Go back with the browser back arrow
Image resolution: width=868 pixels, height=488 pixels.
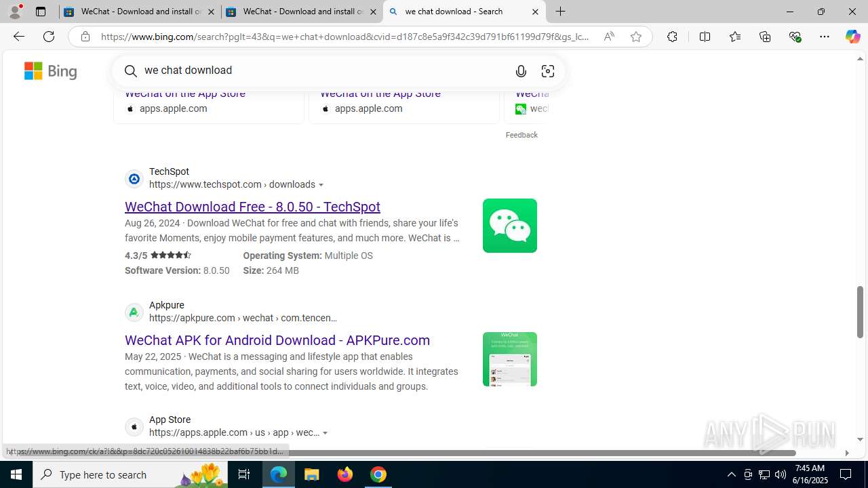19,37
